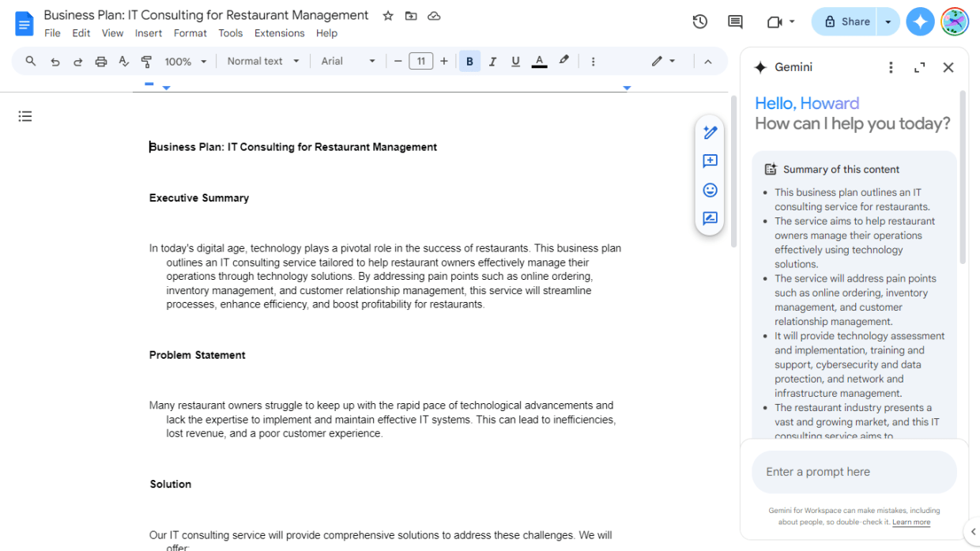
Task: Select the paint format tool
Action: coord(146,60)
